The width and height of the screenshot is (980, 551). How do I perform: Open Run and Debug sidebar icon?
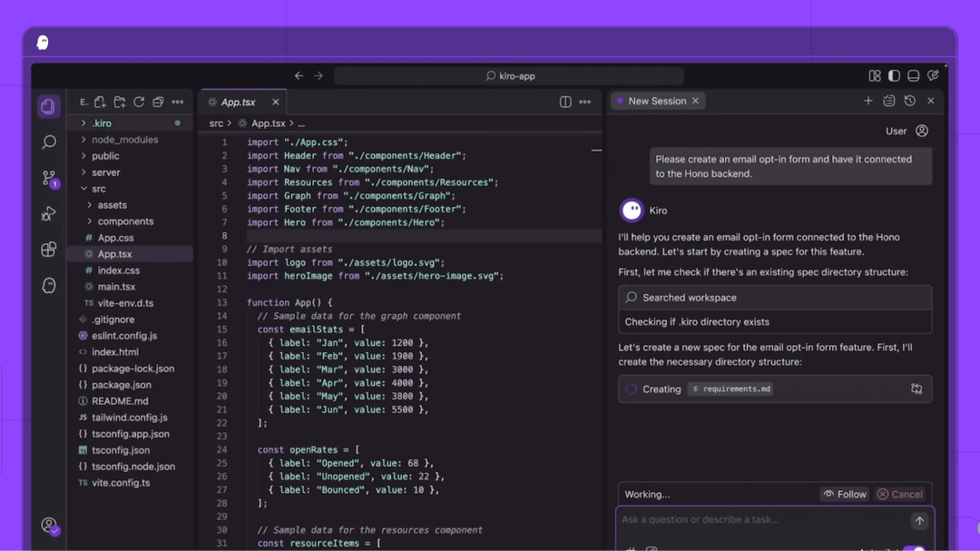point(49,214)
